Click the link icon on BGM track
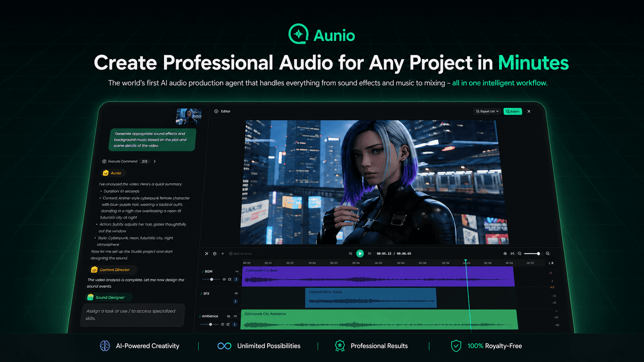 tap(224, 279)
